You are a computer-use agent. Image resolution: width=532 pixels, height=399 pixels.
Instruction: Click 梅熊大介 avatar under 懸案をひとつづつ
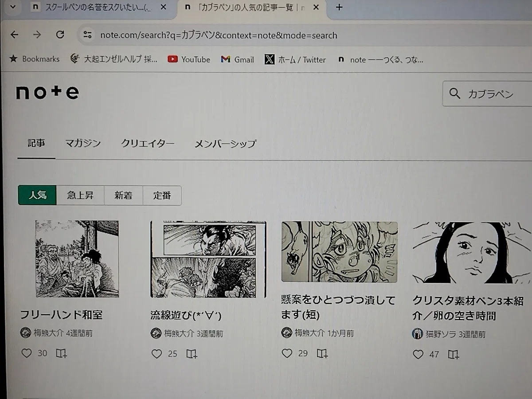[x=287, y=332]
